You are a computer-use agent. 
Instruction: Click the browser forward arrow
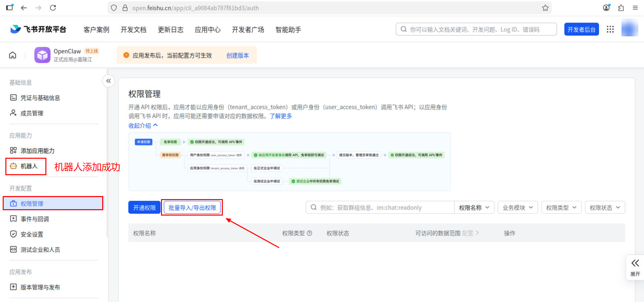pos(38,8)
